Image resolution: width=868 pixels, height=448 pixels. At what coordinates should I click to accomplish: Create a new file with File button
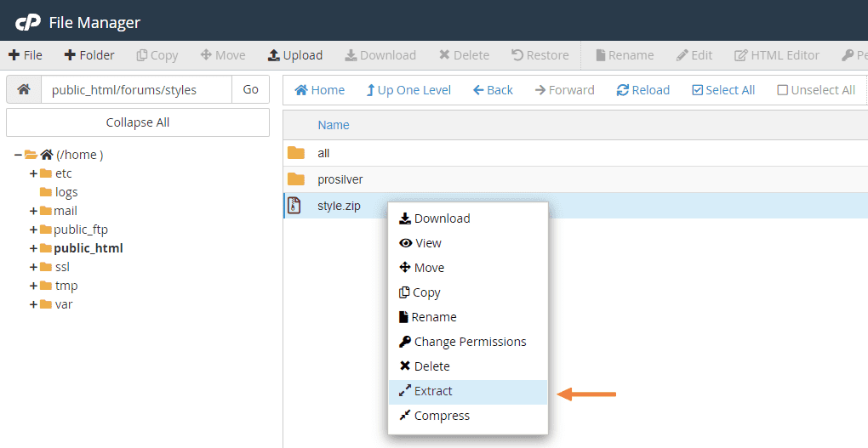pyautogui.click(x=26, y=55)
